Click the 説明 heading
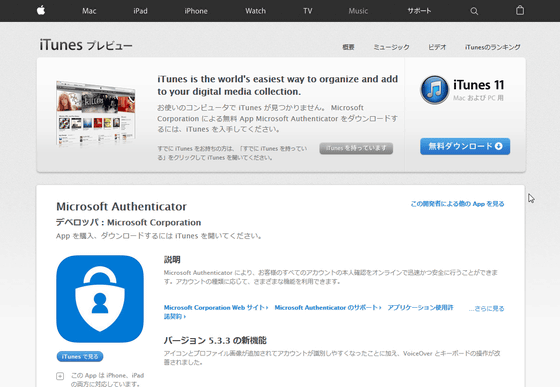The height and width of the screenshot is (387, 560). pyautogui.click(x=172, y=260)
